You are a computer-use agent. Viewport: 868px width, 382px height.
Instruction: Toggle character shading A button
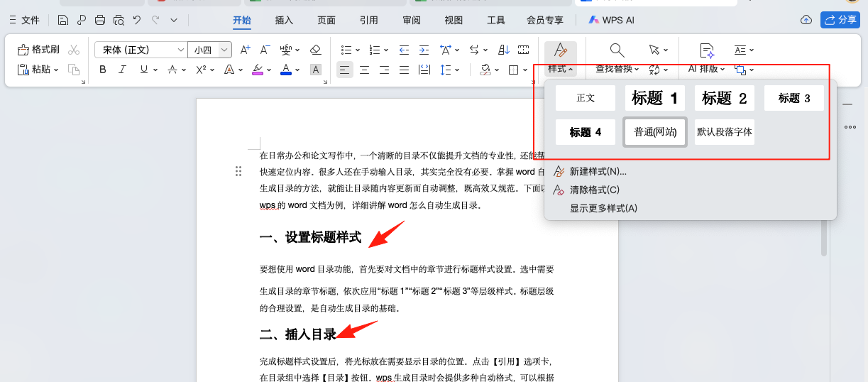pyautogui.click(x=316, y=70)
